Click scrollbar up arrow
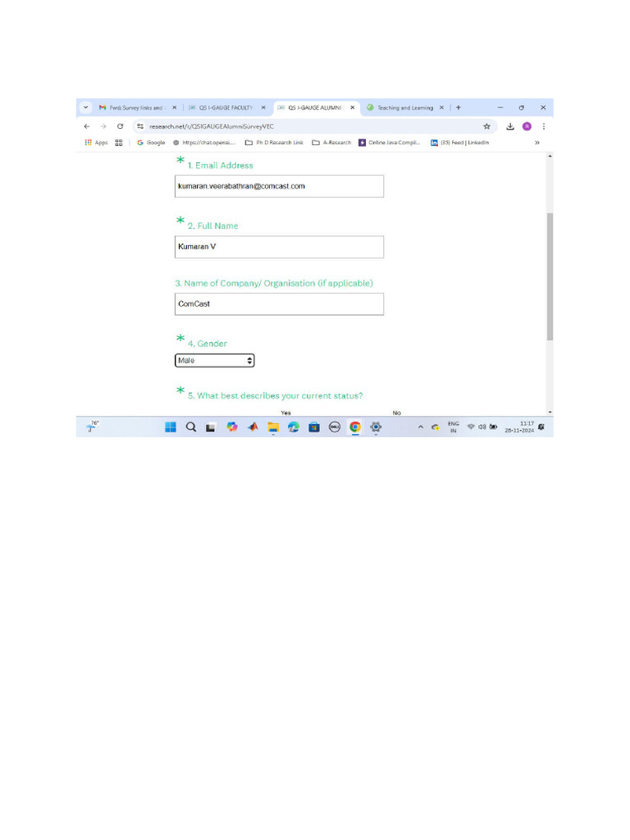The width and height of the screenshot is (630, 840). (550, 156)
